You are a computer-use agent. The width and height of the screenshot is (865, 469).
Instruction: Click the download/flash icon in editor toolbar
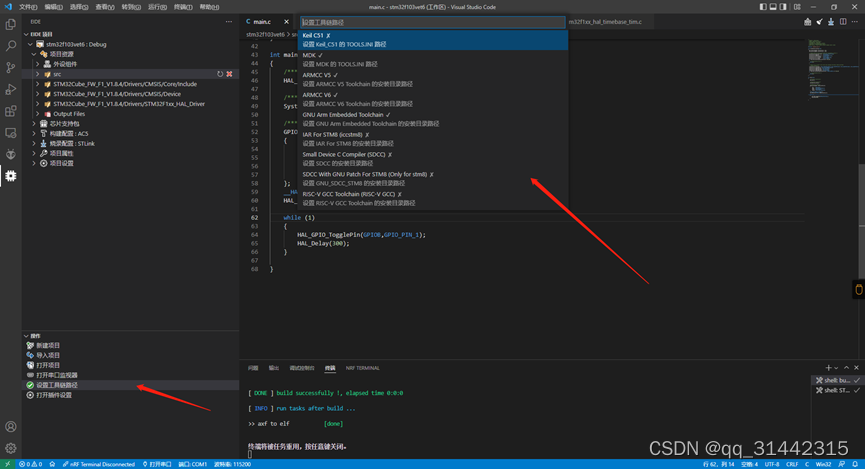[x=831, y=22]
